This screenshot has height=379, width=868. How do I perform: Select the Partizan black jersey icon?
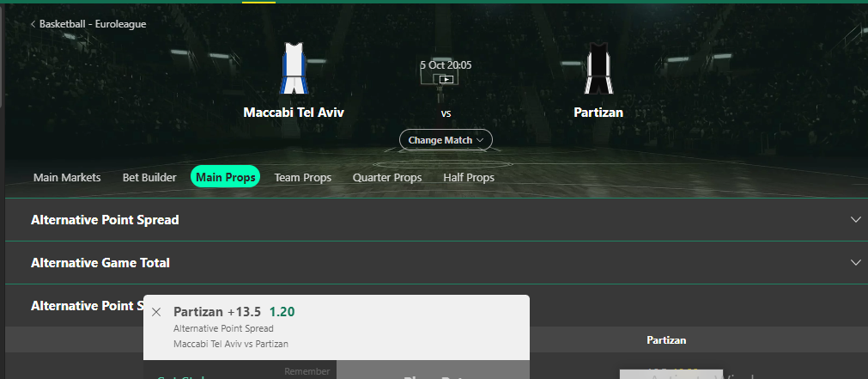[598, 69]
